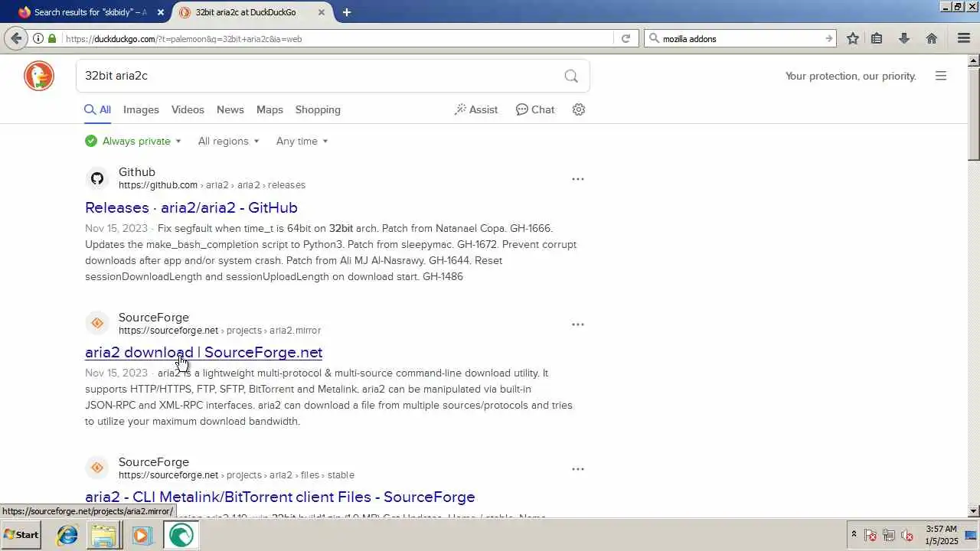Open aria2 download SourceForge.net link
Viewport: 980px width, 551px height.
coord(204,352)
